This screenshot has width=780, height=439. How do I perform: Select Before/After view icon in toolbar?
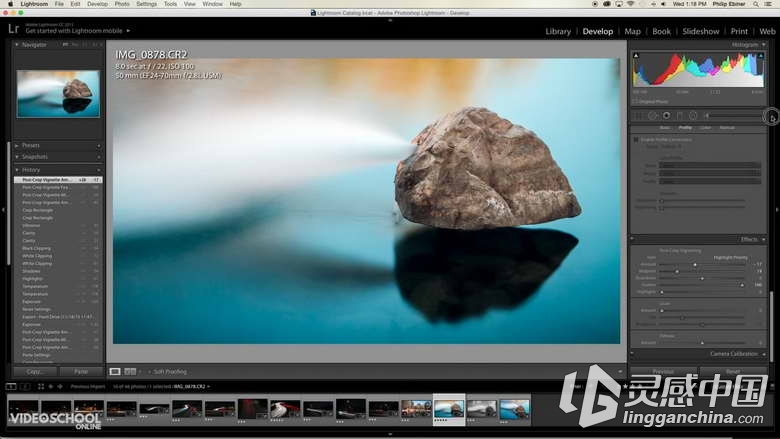(130, 372)
